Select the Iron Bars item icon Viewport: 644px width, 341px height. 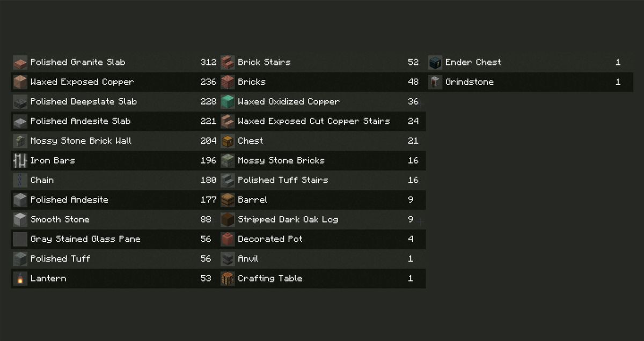20,161
